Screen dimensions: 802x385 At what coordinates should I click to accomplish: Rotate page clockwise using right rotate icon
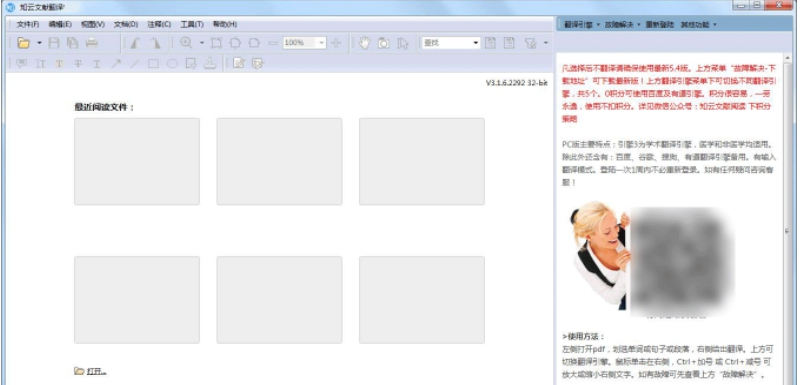(x=155, y=43)
